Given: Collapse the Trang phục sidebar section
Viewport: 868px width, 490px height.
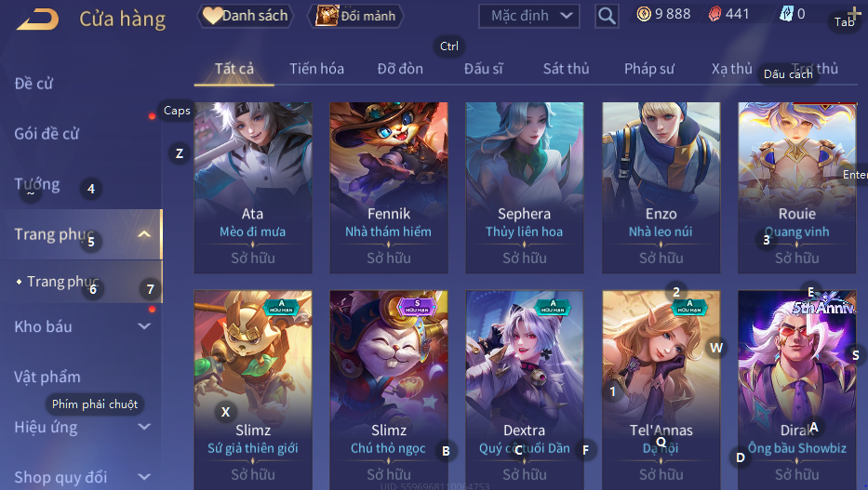Looking at the screenshot, I should pyautogui.click(x=144, y=234).
